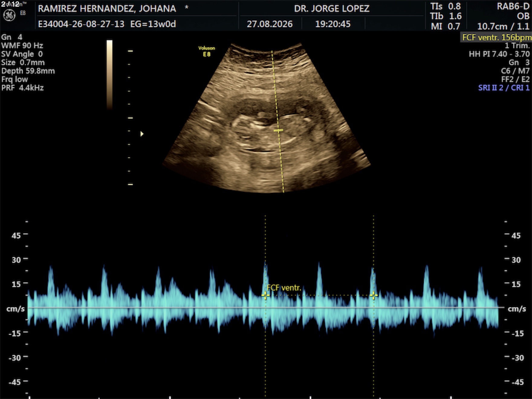Select the patient name RAMIREZ HERNANDEZ, JOHANA
Screen dimensions: 532x399
[107, 8]
